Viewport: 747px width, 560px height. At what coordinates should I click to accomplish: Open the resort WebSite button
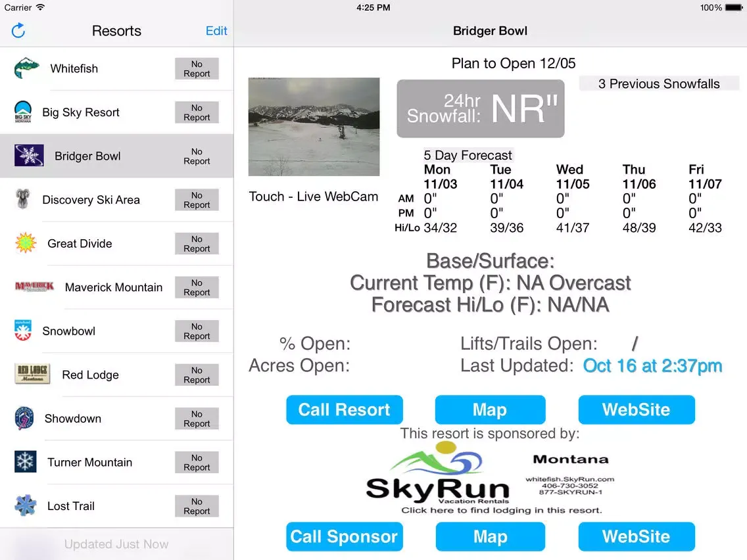(x=637, y=409)
